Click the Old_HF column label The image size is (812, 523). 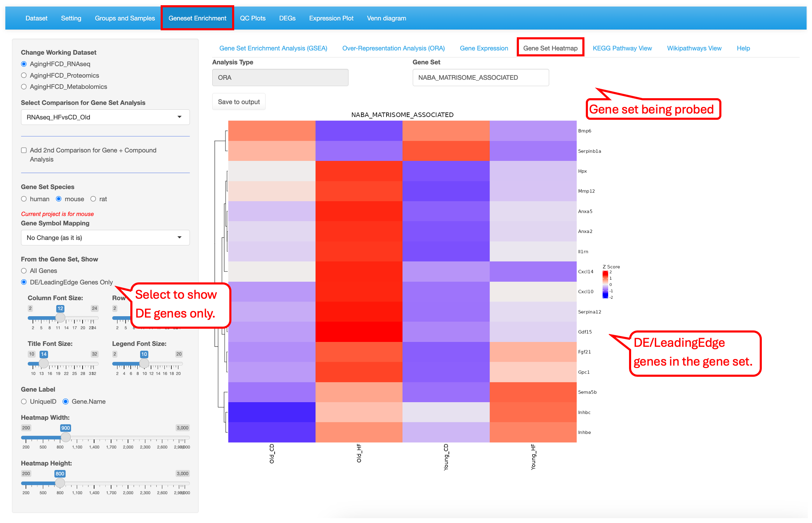tap(359, 453)
